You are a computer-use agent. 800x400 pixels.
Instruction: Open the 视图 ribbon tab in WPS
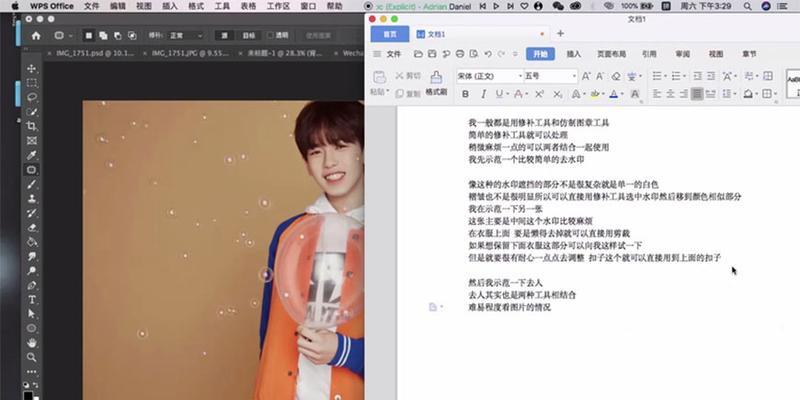coord(716,54)
